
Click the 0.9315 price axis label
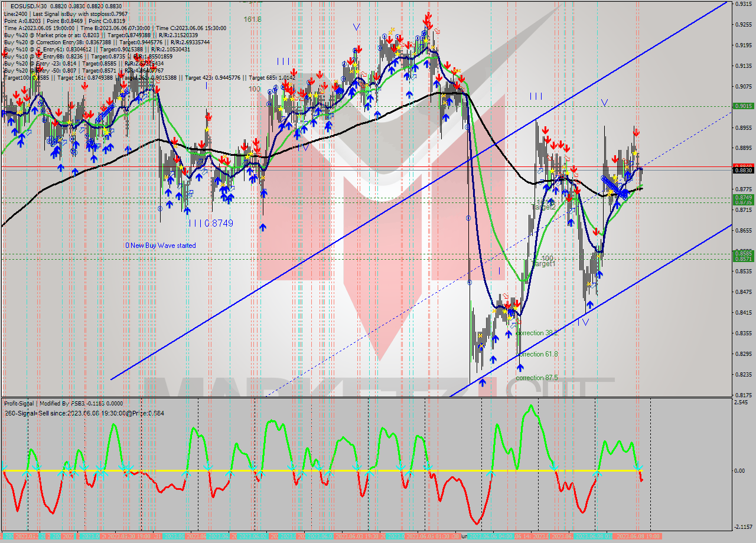click(x=743, y=4)
